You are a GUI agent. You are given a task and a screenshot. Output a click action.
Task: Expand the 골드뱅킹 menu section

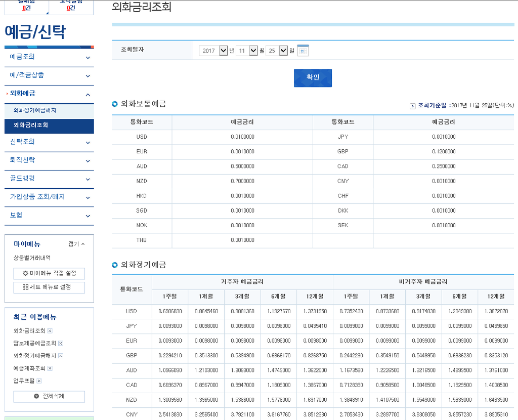coord(49,179)
